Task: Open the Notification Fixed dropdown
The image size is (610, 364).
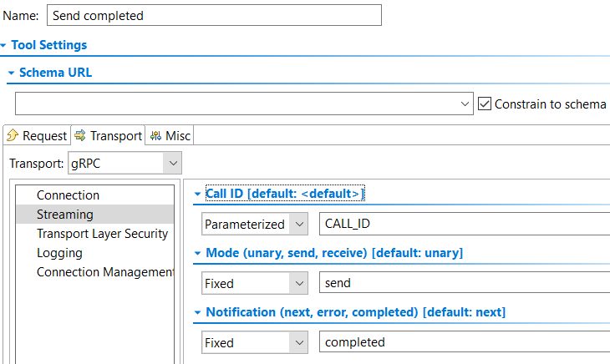Action: tap(299, 342)
